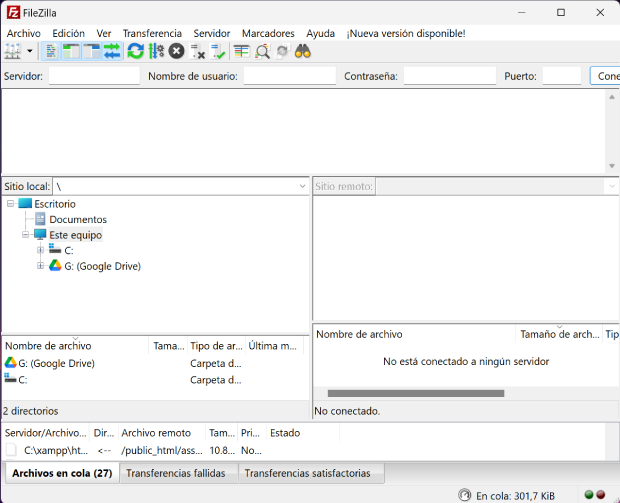Screen dimensions: 620x503
Task: Click the remote list horizontal scrollbar
Action: coord(416,393)
